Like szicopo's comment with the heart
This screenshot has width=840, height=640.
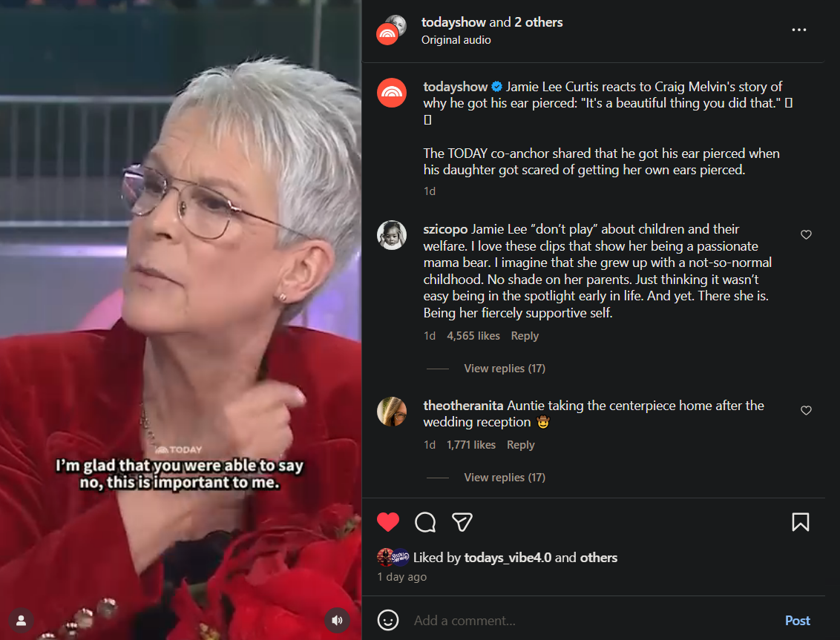tap(806, 234)
